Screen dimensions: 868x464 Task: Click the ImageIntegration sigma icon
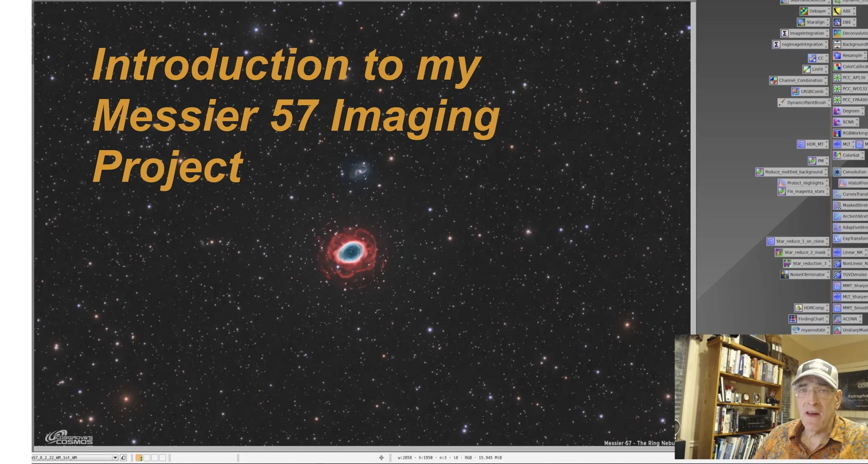coord(784,33)
